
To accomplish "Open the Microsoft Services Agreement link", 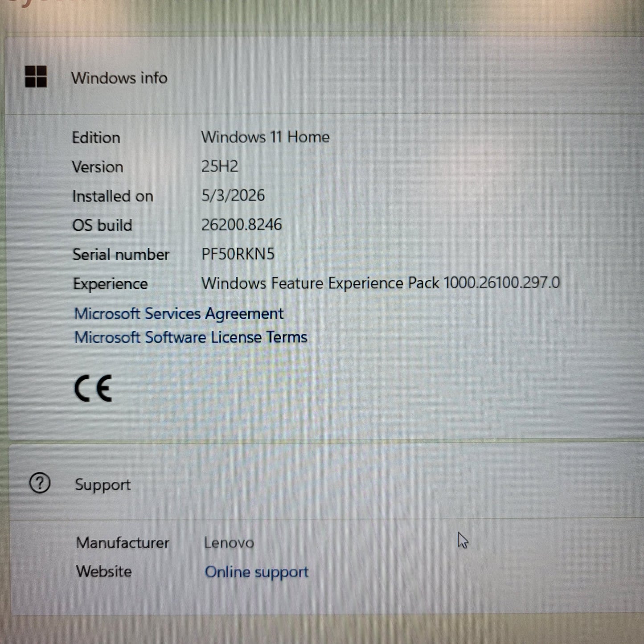I will coord(179,314).
